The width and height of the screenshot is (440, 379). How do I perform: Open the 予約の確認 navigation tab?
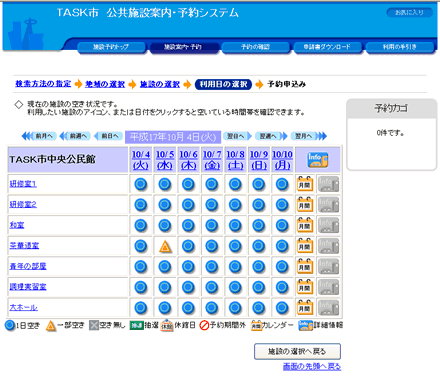pyautogui.click(x=255, y=47)
